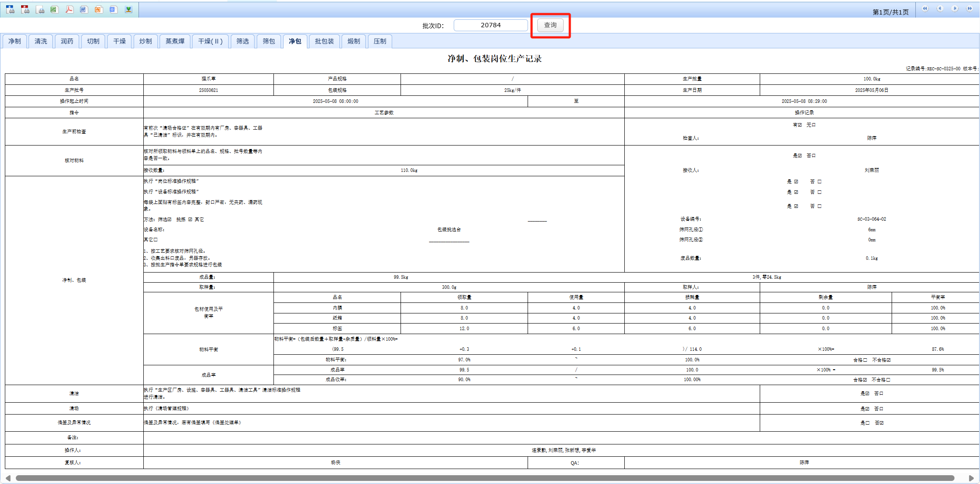Viewport: 980px width, 484px height.
Task: Toggle 不合格 checkbox in 物料平衡 row
Action: [x=889, y=360]
